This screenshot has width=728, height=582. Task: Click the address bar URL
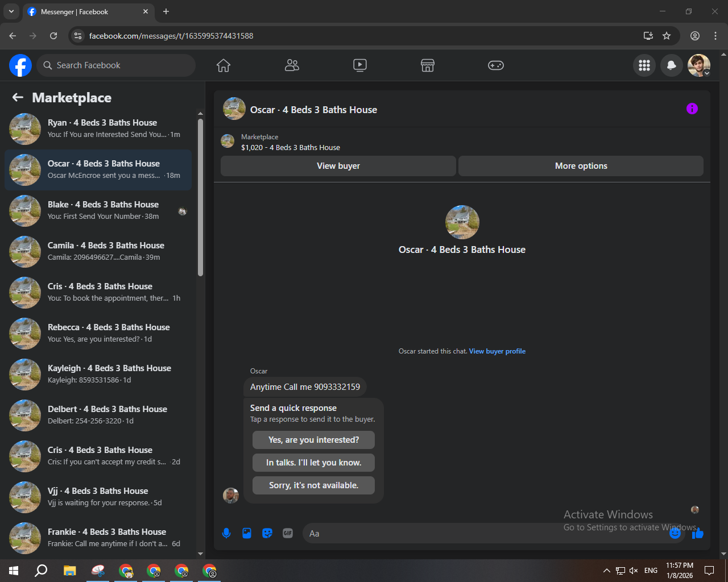(171, 36)
